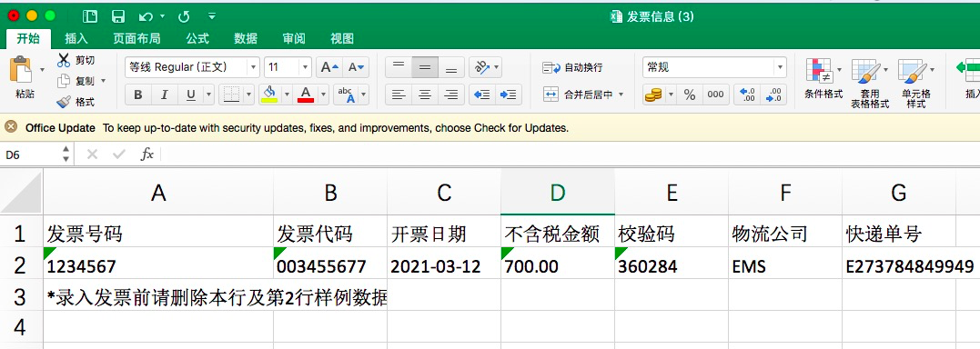
Task: Switch to the 公式 tab
Action: [197, 39]
